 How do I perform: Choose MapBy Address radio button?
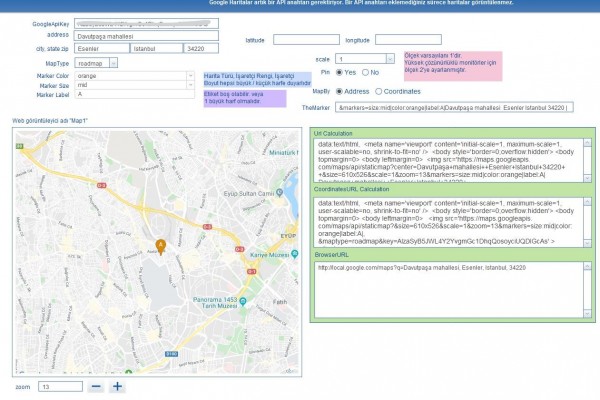pos(338,91)
